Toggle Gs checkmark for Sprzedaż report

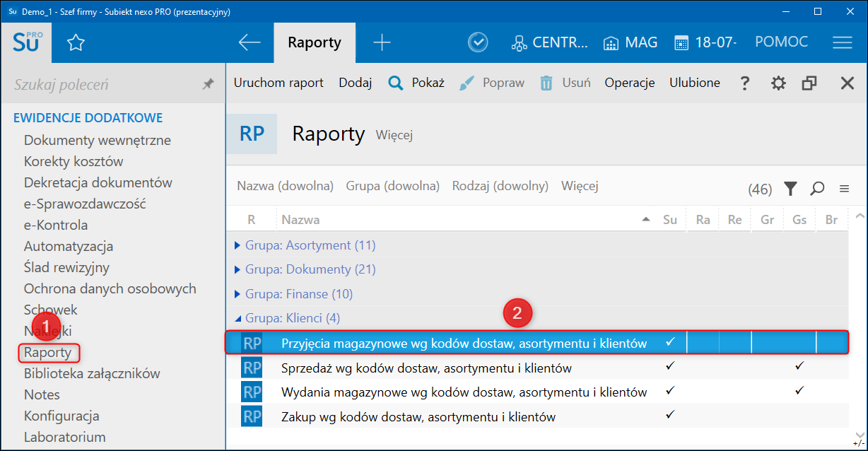(x=799, y=366)
